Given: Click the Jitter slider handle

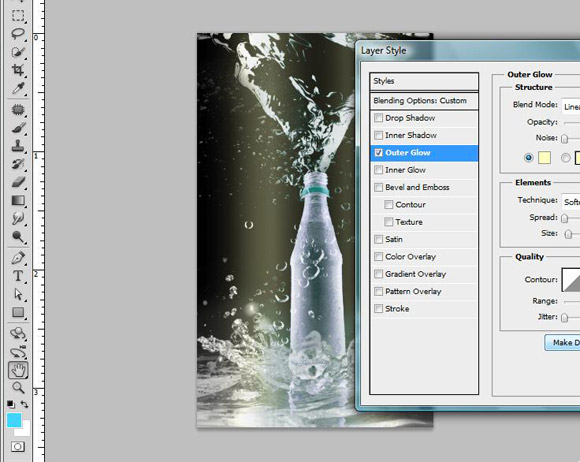Looking at the screenshot, I should 564,318.
